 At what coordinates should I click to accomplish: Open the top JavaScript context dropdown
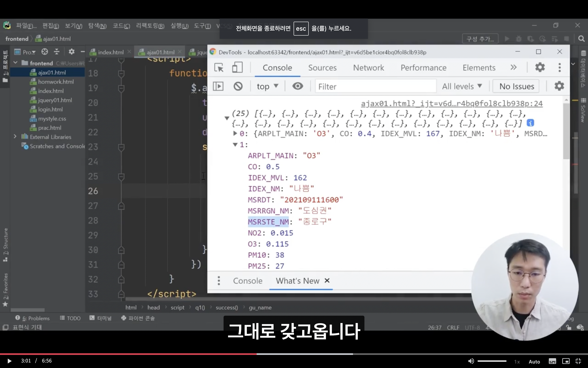coord(267,86)
